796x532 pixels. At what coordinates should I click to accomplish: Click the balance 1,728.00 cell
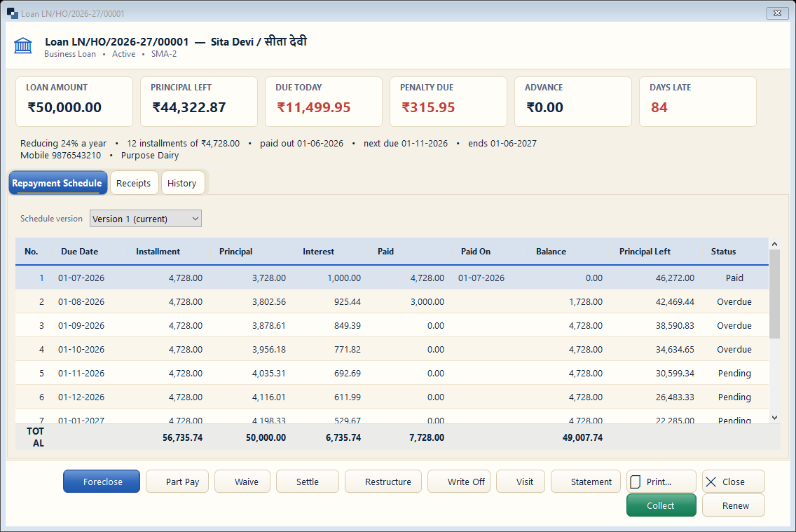586,301
